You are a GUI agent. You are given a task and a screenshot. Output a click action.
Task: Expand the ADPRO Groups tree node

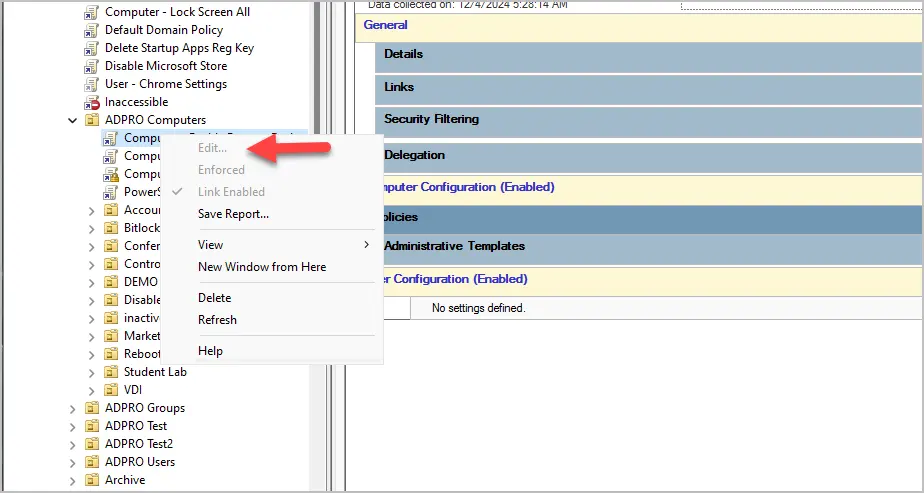pos(72,409)
